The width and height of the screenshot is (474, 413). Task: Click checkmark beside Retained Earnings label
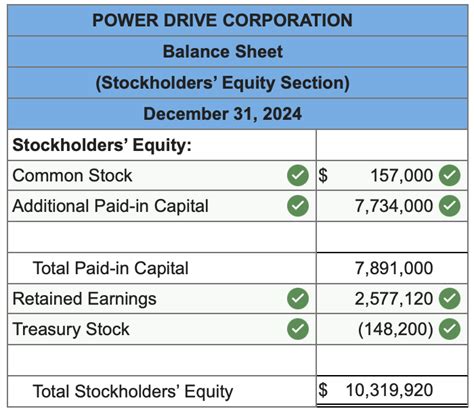click(x=298, y=298)
